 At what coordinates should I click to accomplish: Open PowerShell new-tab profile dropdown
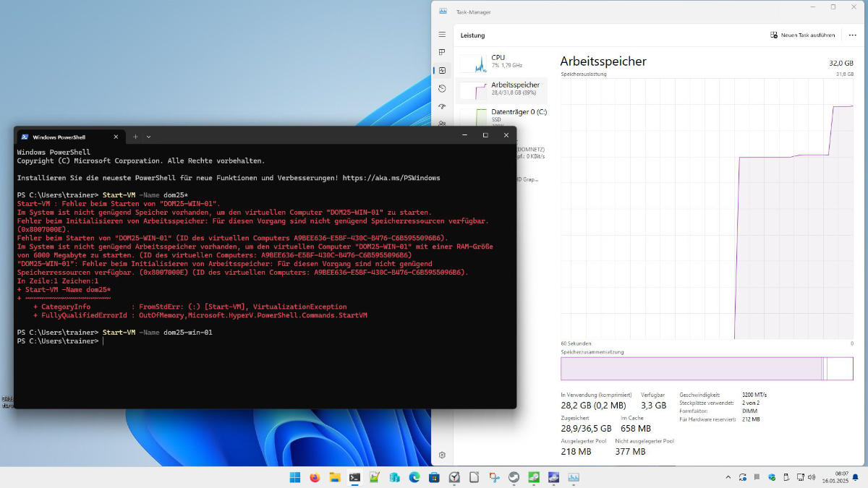point(148,136)
